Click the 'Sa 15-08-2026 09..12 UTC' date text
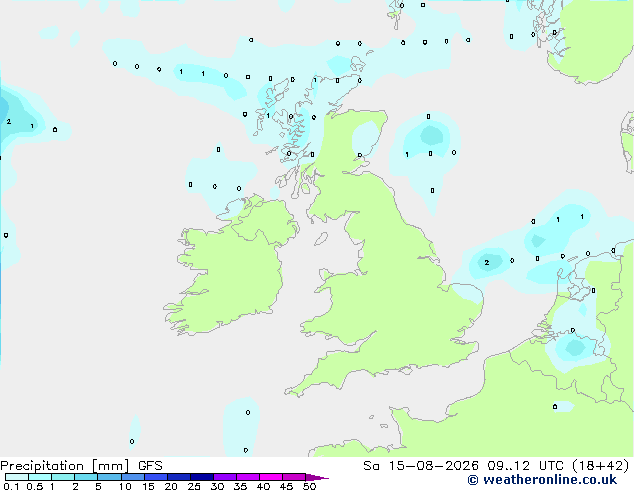 463,466
